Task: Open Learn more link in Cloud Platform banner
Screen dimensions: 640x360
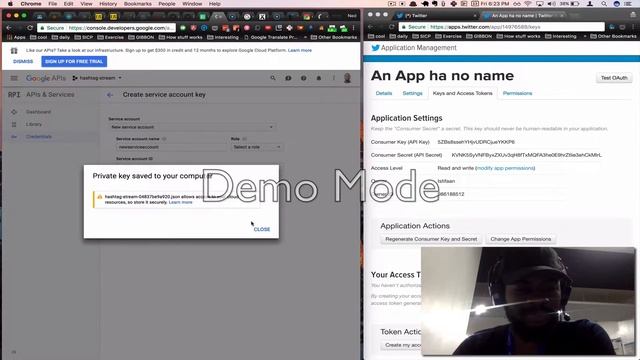Action: (x=300, y=50)
